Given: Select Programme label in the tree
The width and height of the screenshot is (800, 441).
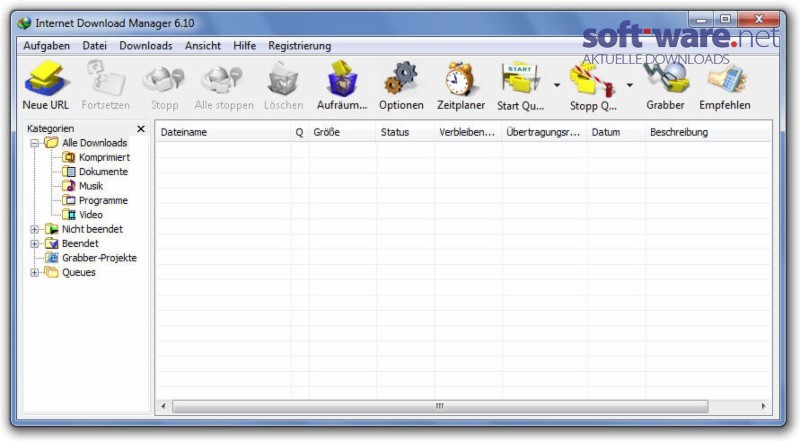Looking at the screenshot, I should pyautogui.click(x=103, y=200).
